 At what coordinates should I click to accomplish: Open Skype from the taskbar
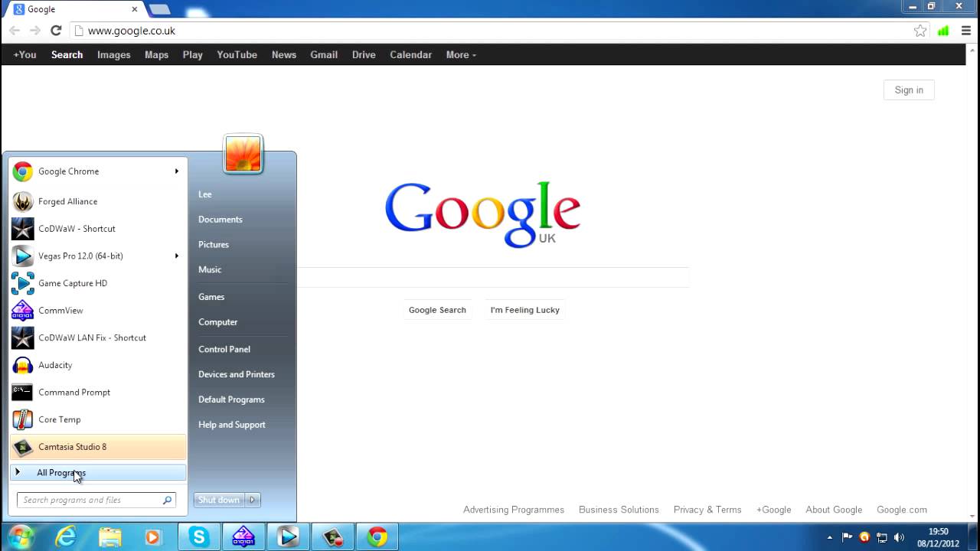pyautogui.click(x=199, y=537)
